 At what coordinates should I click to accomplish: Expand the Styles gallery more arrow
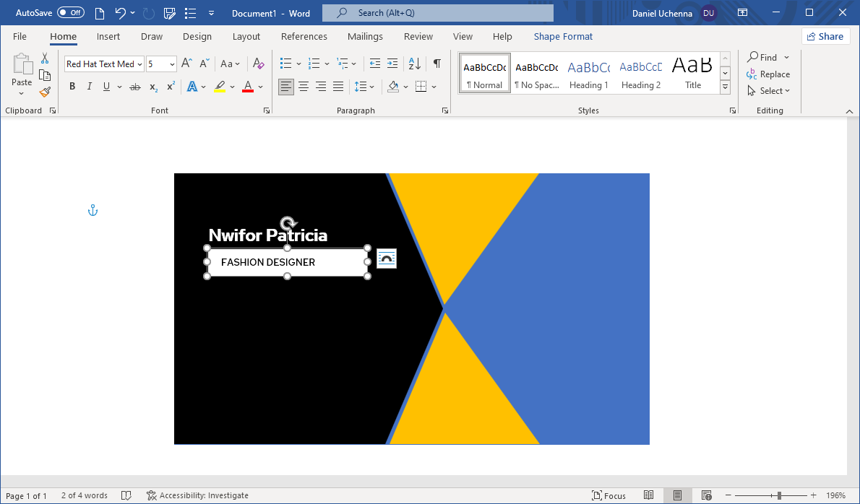(725, 88)
